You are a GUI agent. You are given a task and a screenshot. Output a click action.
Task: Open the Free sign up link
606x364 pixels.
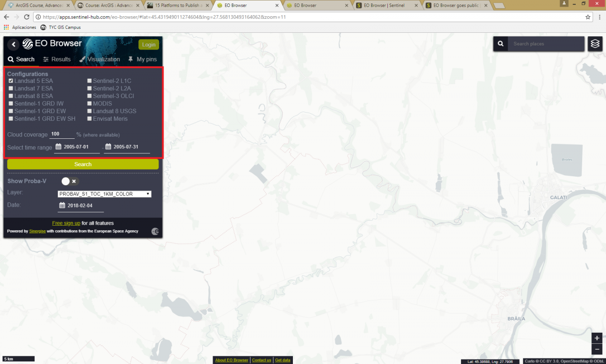(x=66, y=223)
